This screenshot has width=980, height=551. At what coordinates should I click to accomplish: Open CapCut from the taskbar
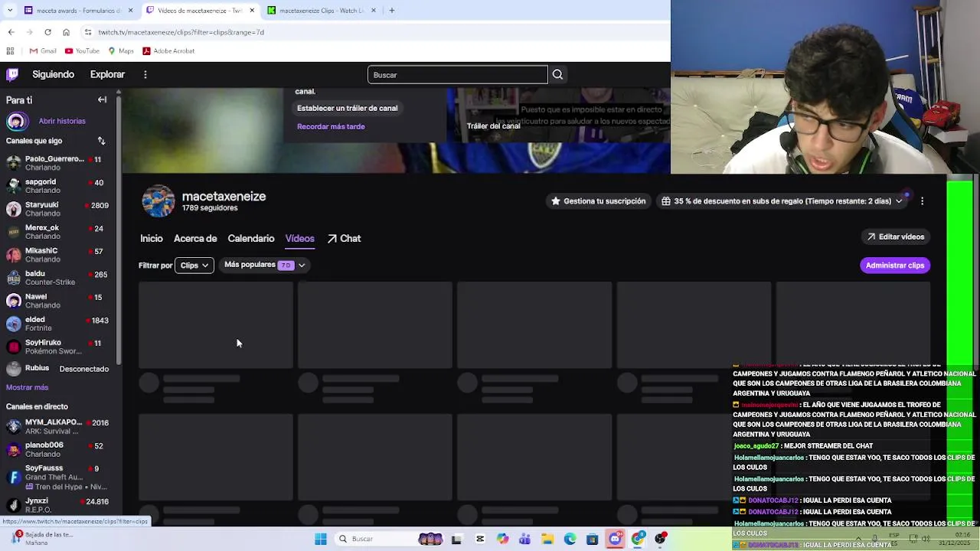click(480, 539)
